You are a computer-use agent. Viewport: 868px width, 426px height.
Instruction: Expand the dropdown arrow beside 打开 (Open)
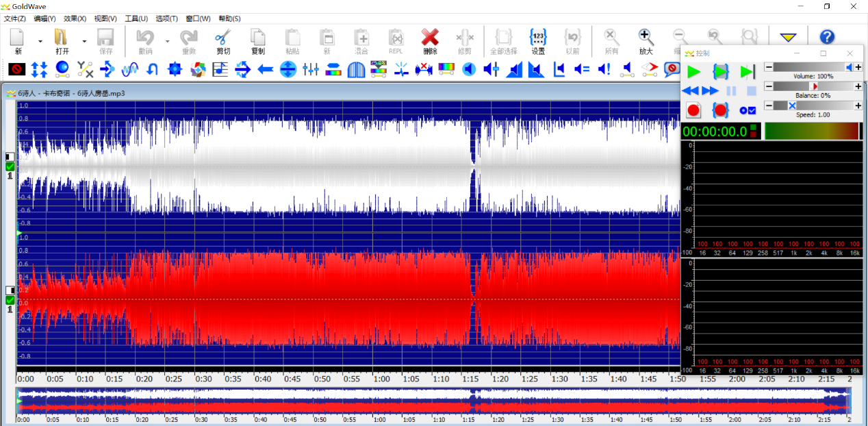pyautogui.click(x=84, y=42)
